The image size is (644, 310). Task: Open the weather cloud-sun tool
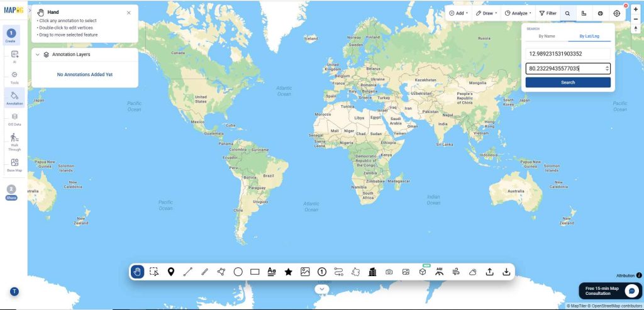click(x=473, y=272)
